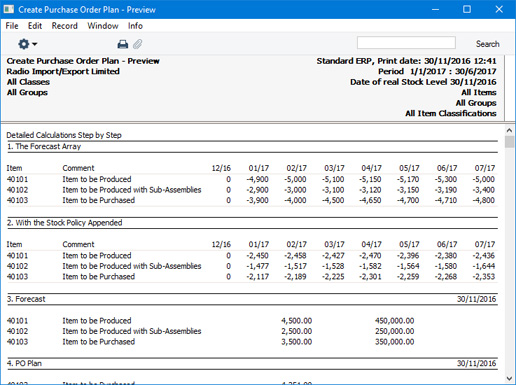Click the printer icon
The height and width of the screenshot is (385, 516).
(x=123, y=44)
